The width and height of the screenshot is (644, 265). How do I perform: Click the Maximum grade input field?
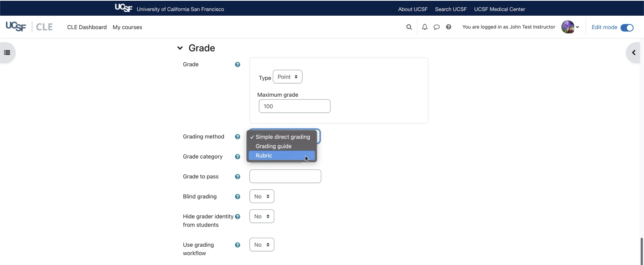(294, 106)
